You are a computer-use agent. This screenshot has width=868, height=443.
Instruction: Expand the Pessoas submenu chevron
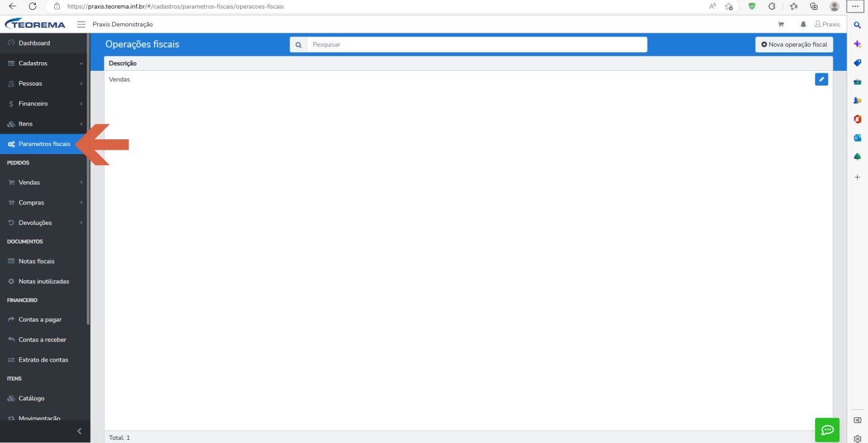(81, 84)
